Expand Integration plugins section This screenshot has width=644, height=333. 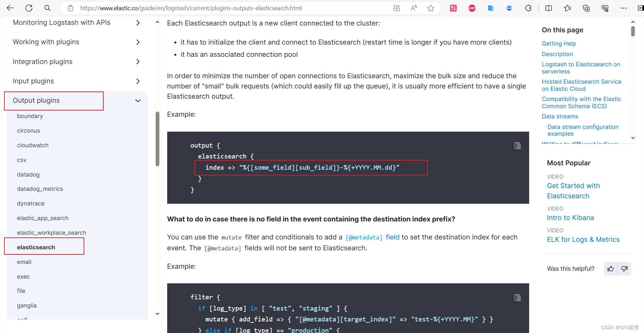pyautogui.click(x=138, y=62)
